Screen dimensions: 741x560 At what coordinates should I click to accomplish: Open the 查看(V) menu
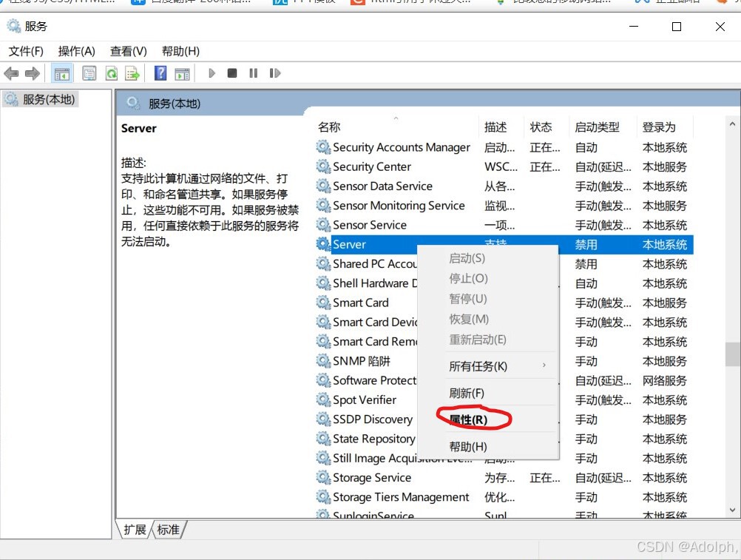(128, 51)
